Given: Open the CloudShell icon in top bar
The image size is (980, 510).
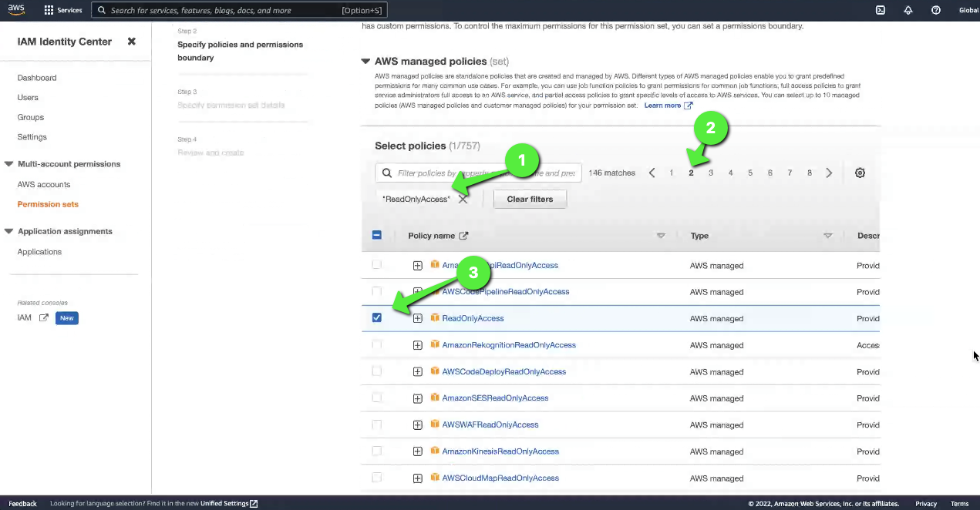Looking at the screenshot, I should (881, 10).
